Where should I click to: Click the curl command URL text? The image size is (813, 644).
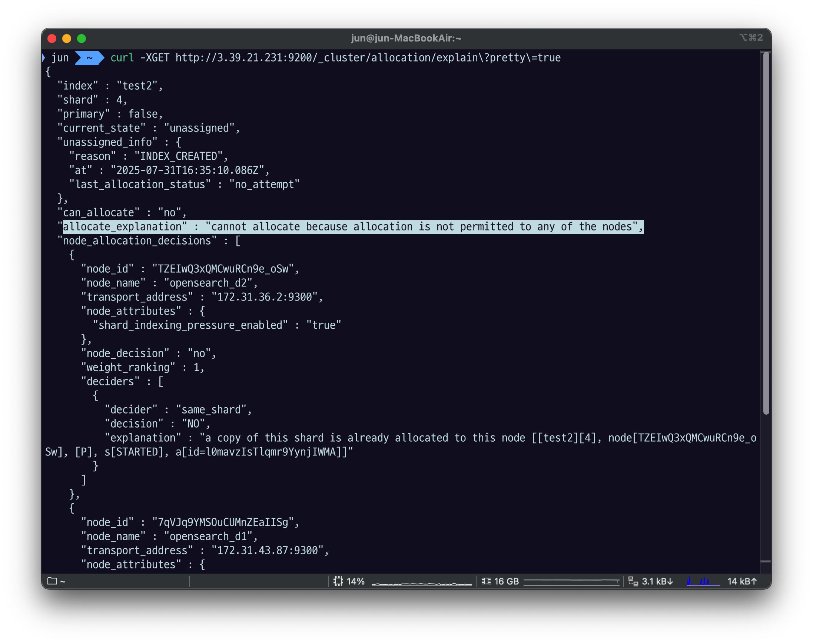[368, 58]
